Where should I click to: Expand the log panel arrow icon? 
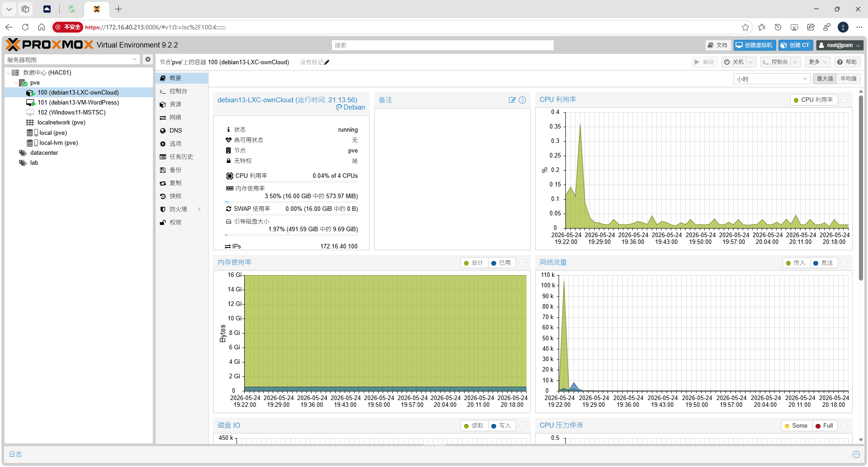[x=856, y=454]
